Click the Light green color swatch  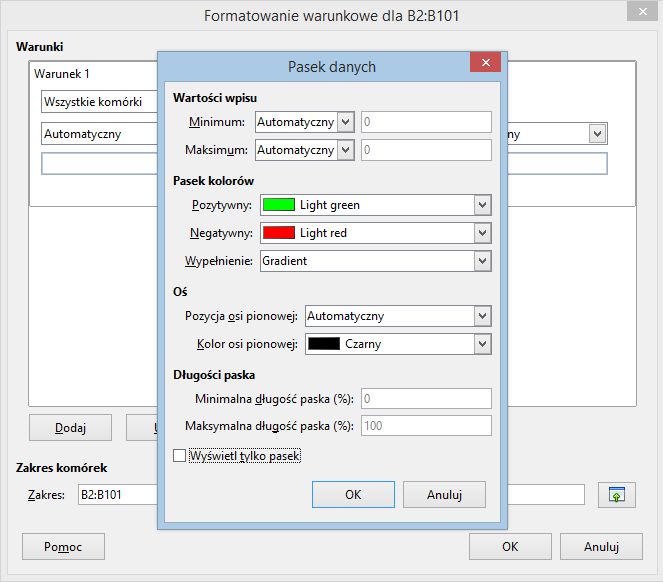pyautogui.click(x=278, y=205)
